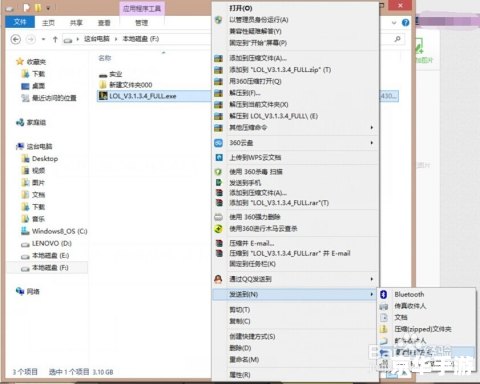The image size is (480, 384).
Task: Choose 重命名(M) in context menu
Action: (x=244, y=360)
